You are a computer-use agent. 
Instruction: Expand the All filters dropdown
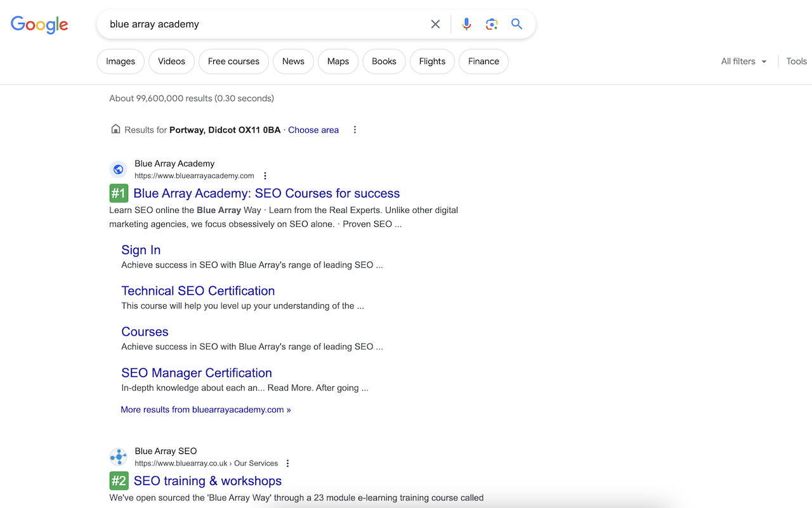pos(743,61)
